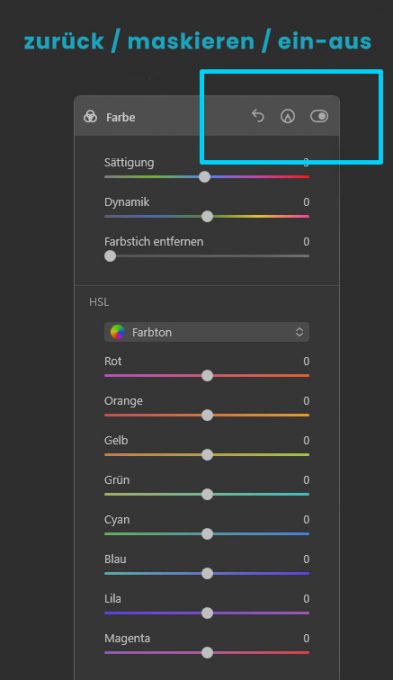Click the Sättigung slider handle
The image size is (393, 680).
205,177
